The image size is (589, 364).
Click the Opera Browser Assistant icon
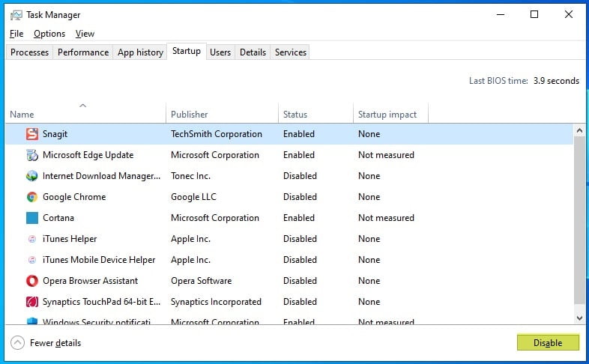(x=32, y=281)
